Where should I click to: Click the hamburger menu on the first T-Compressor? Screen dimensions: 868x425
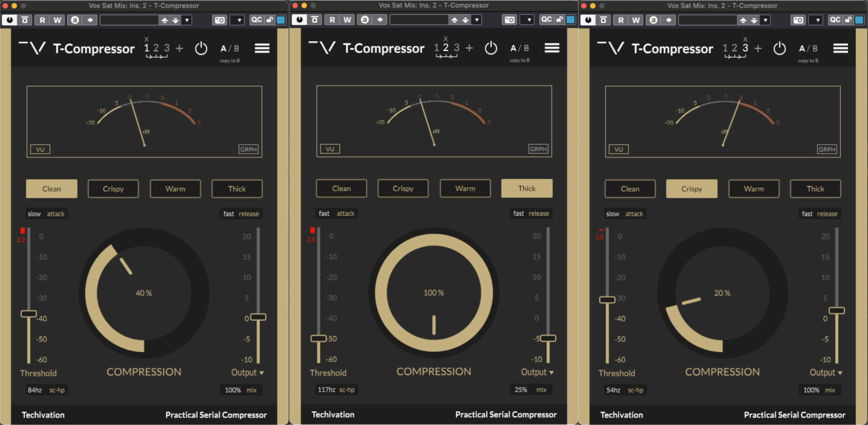(x=263, y=48)
